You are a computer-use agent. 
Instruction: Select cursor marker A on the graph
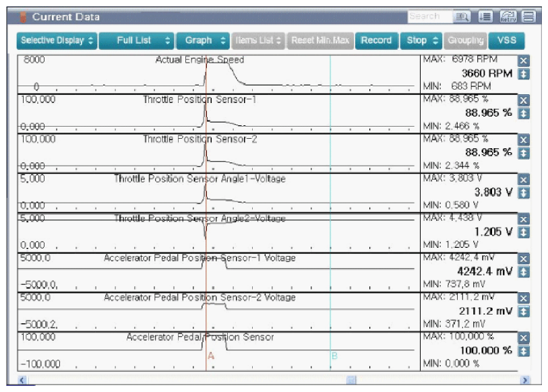tap(210, 356)
